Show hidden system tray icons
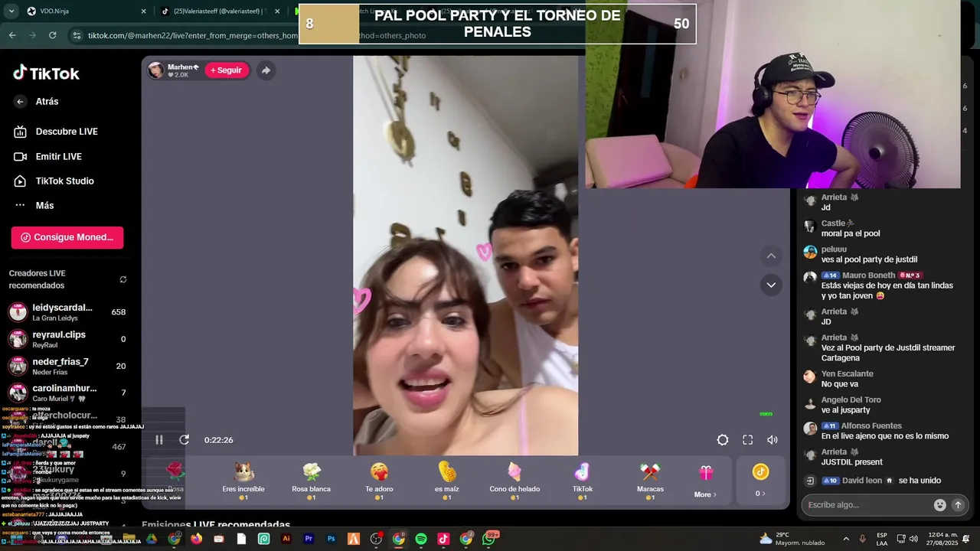This screenshot has height=551, width=980. coord(846,539)
